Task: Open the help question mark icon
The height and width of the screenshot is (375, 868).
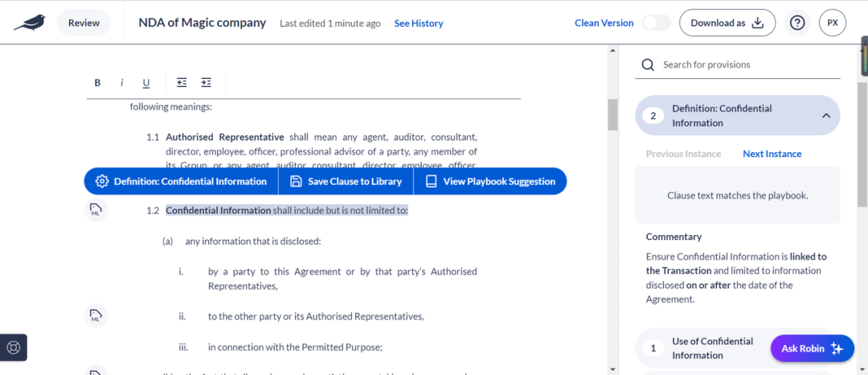Action: 797,23
